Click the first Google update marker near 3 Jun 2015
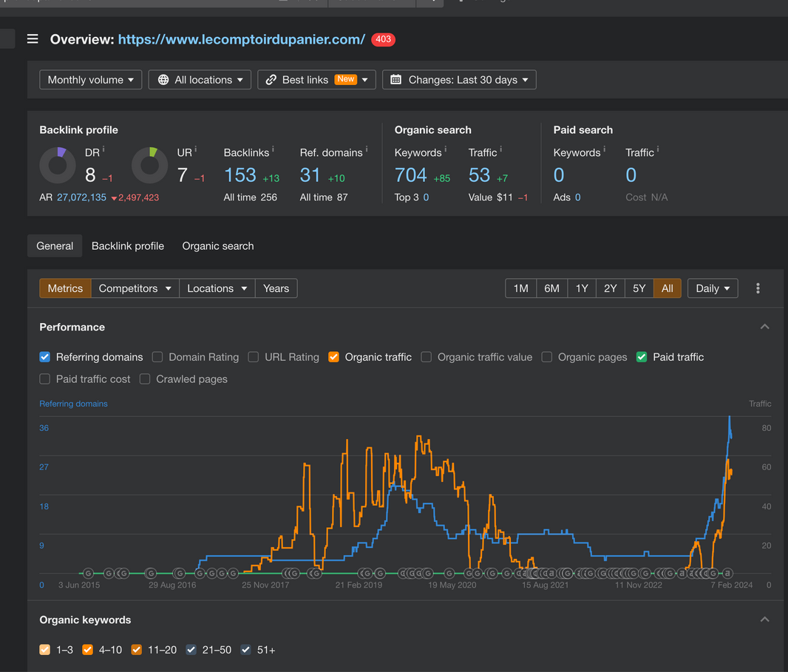Viewport: 788px width, 672px height. point(88,573)
